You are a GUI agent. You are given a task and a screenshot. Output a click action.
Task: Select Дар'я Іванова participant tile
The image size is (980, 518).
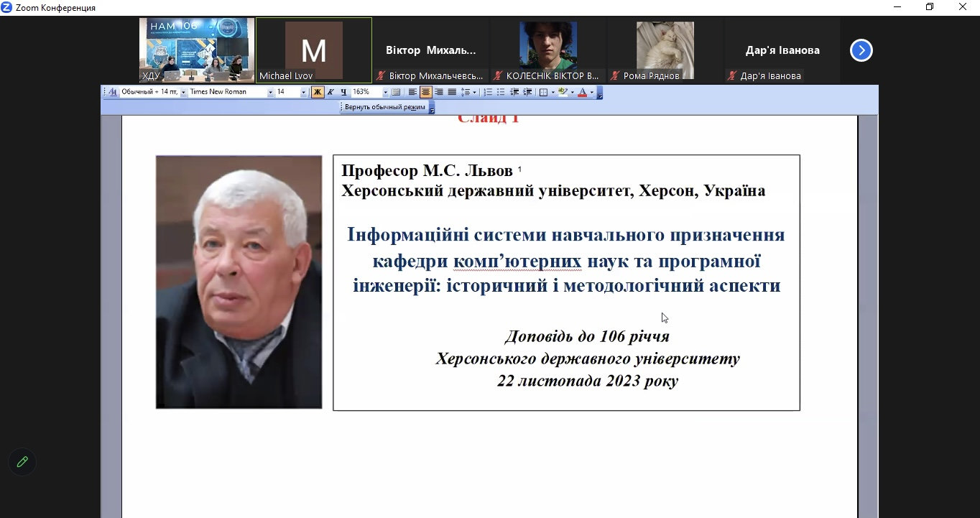[782, 50]
